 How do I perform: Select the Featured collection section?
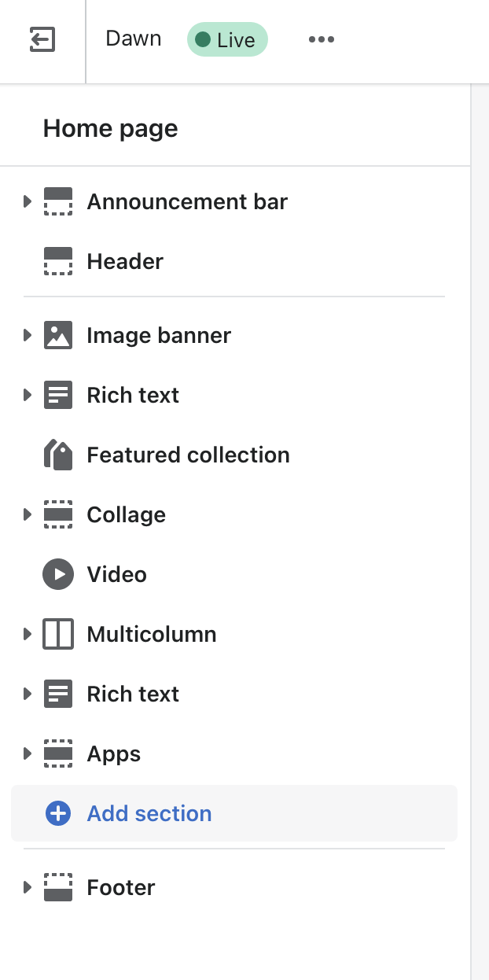pos(188,455)
